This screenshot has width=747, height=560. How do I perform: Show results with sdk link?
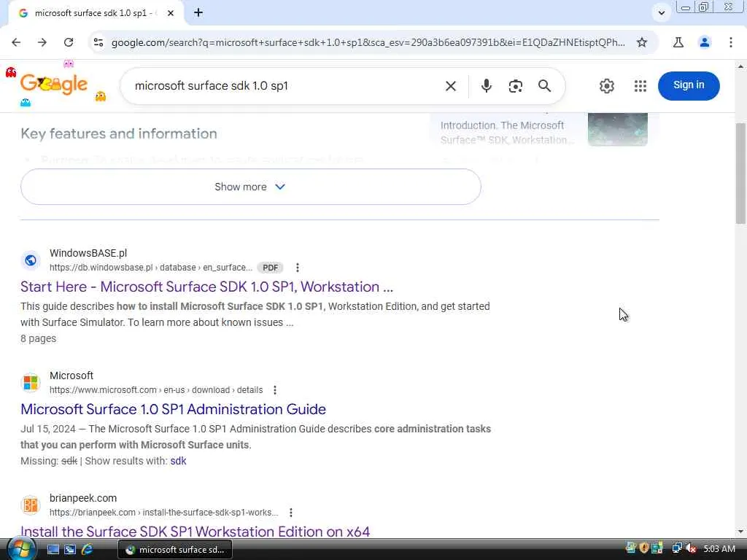click(x=178, y=461)
